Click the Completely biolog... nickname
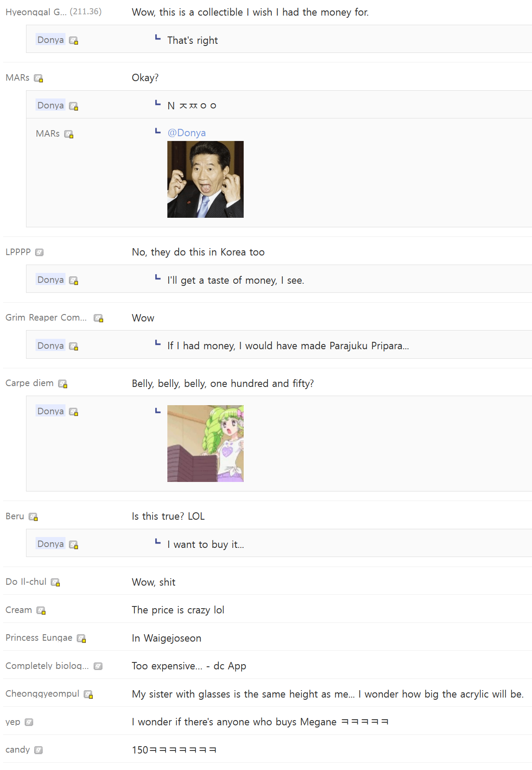 coord(47,666)
